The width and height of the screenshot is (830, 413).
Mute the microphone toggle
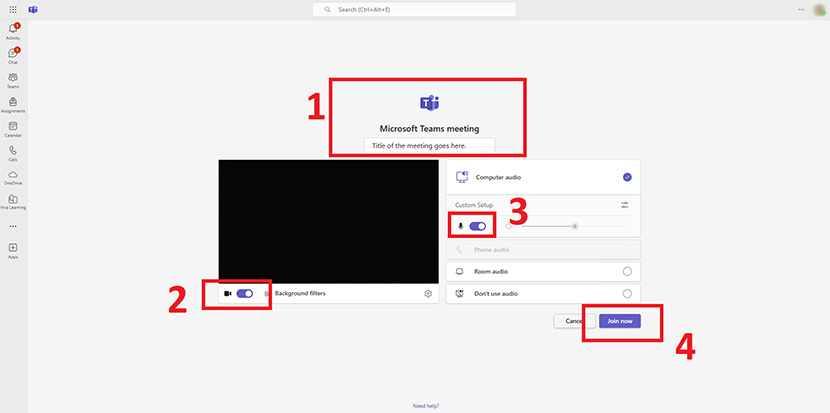(477, 226)
